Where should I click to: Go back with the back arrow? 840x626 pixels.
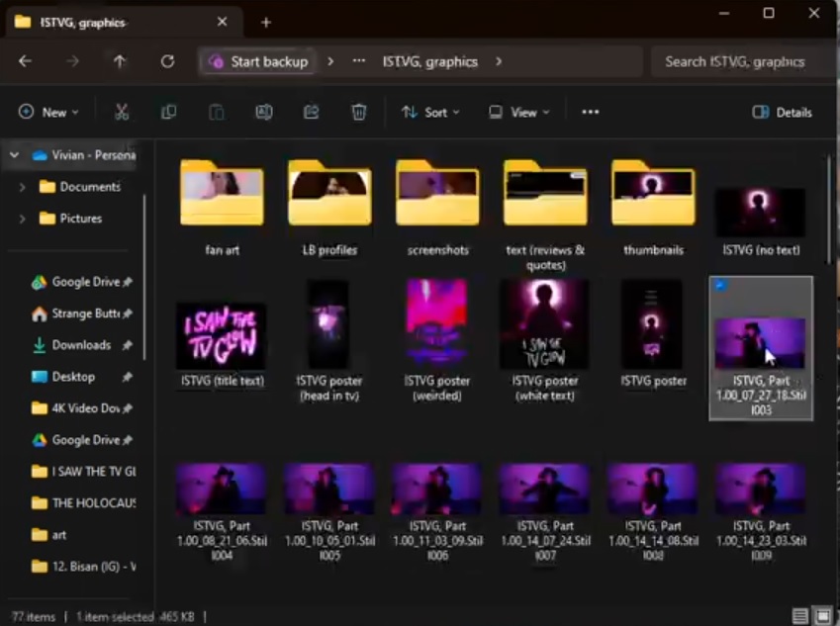click(25, 61)
